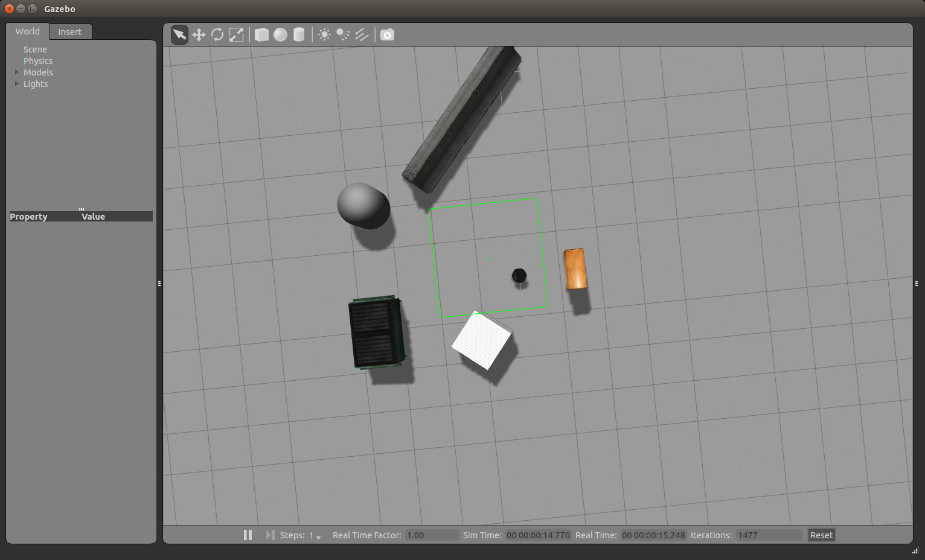Click the Gazebo window title text
This screenshot has height=560, width=925.
point(60,9)
